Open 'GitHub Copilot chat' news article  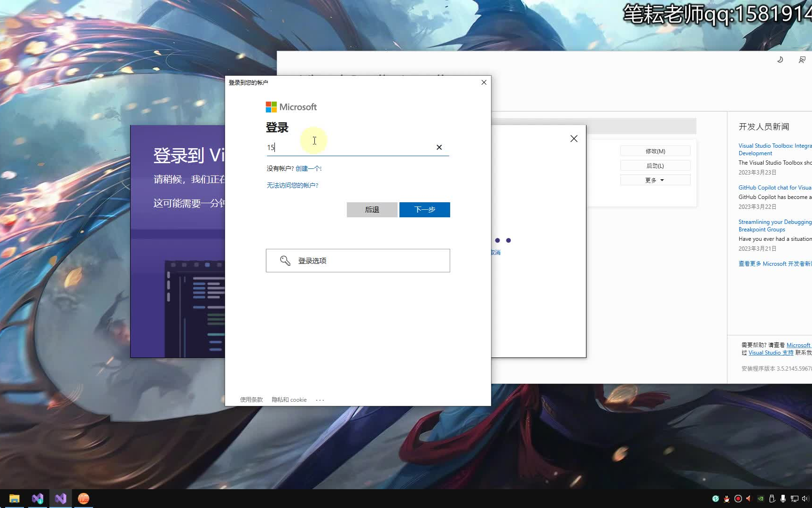pyautogui.click(x=775, y=188)
